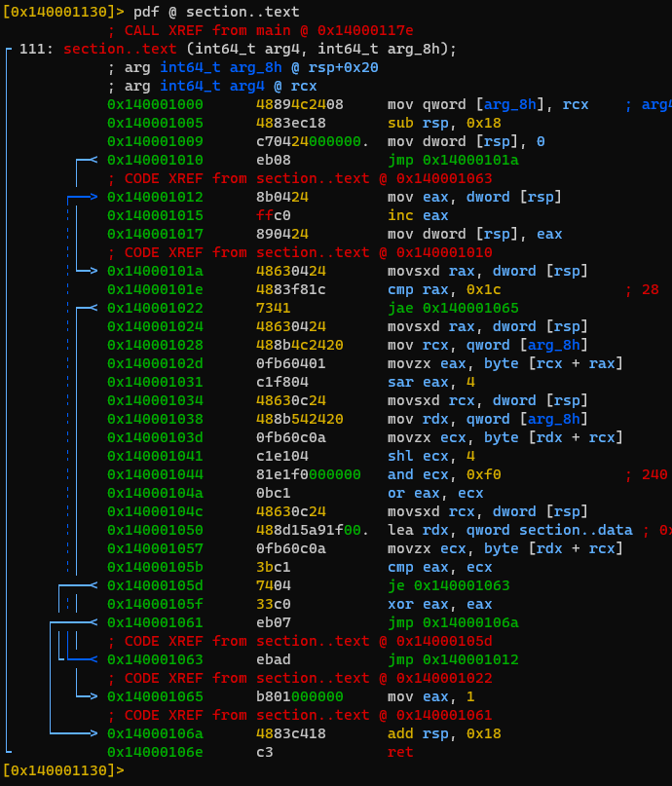Click the opcode bytes eb08
This screenshot has height=786, width=672.
274,160
